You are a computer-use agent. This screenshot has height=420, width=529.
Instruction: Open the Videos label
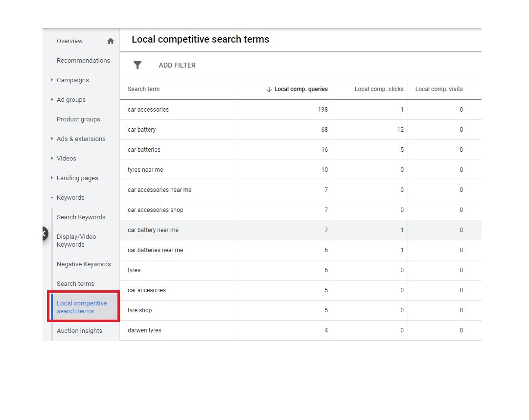[x=67, y=158]
